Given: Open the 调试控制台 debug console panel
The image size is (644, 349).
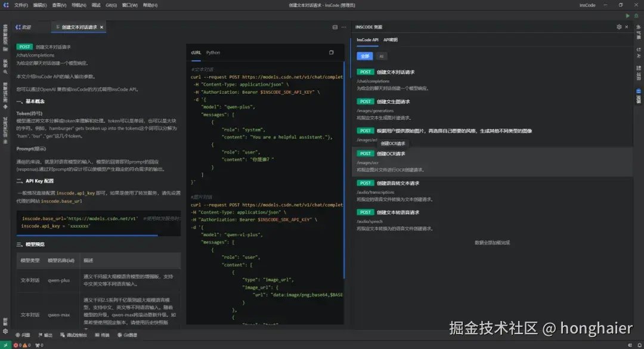Looking at the screenshot, I should 73,335.
